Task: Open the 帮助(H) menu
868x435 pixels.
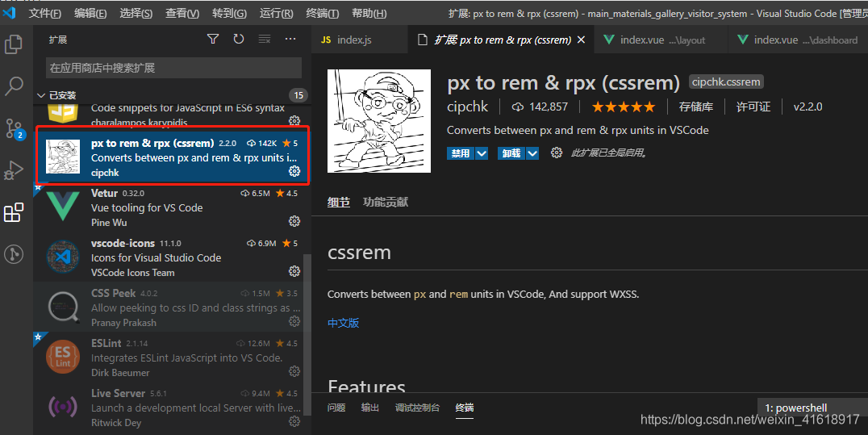Action: (369, 13)
